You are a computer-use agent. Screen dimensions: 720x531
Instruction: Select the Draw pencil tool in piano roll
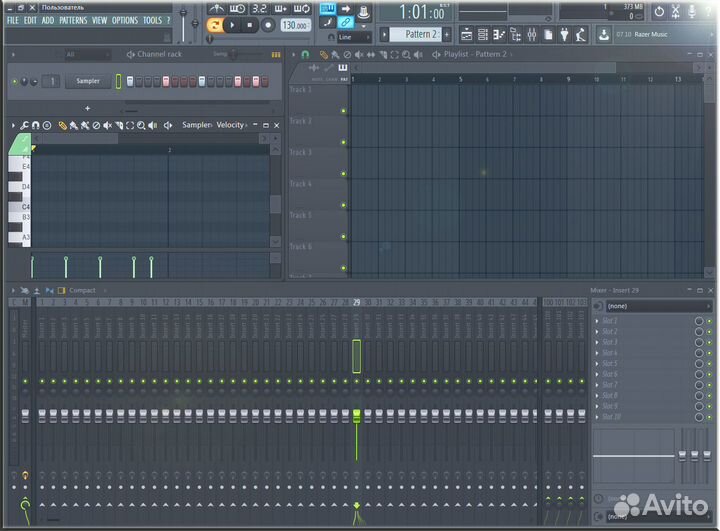point(62,125)
